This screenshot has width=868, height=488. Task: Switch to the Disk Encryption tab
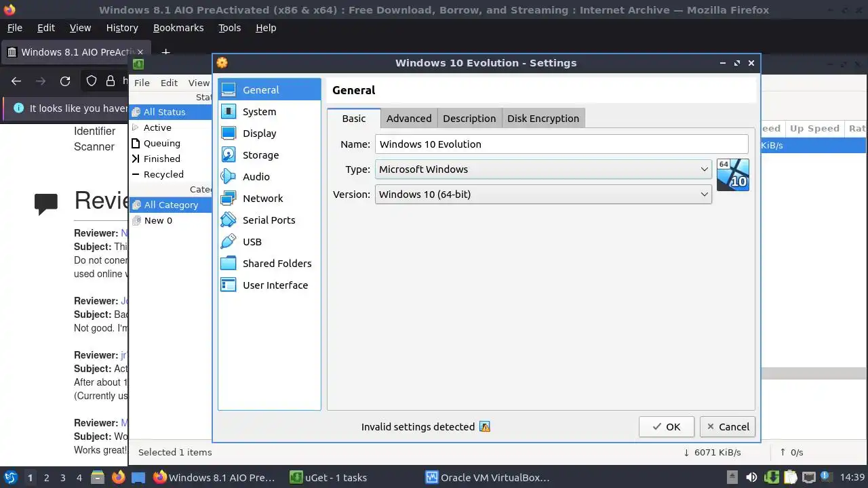click(x=543, y=118)
